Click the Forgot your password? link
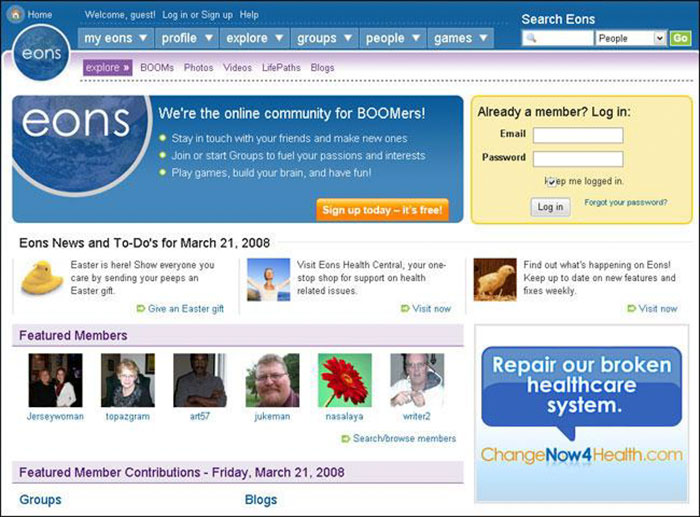Viewport: 700px width, 517px height. pyautogui.click(x=626, y=202)
